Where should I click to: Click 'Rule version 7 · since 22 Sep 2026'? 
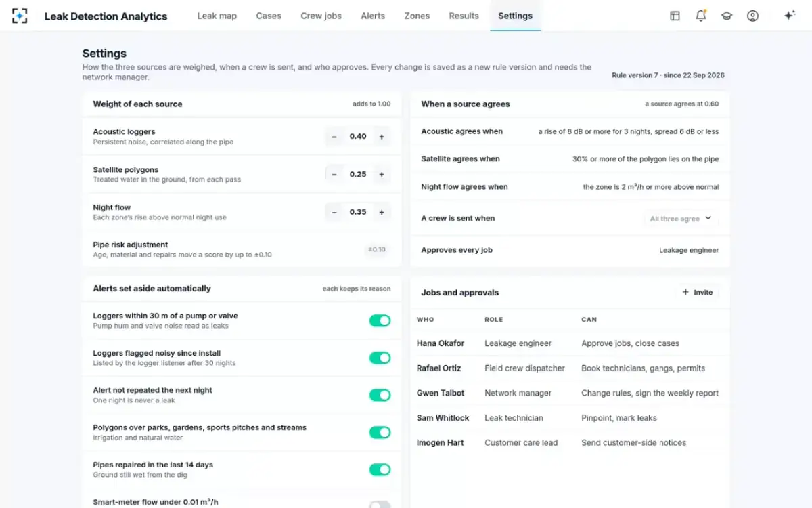(668, 75)
